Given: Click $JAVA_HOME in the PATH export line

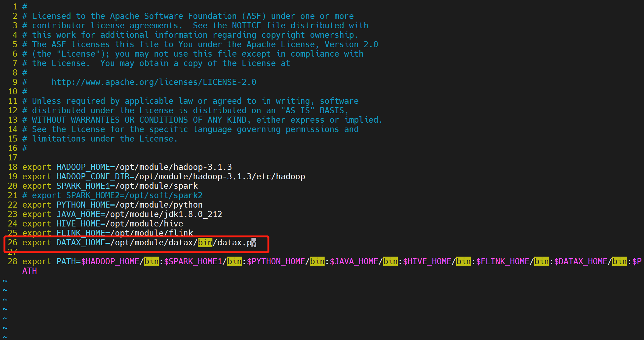Looking at the screenshot, I should (354, 261).
